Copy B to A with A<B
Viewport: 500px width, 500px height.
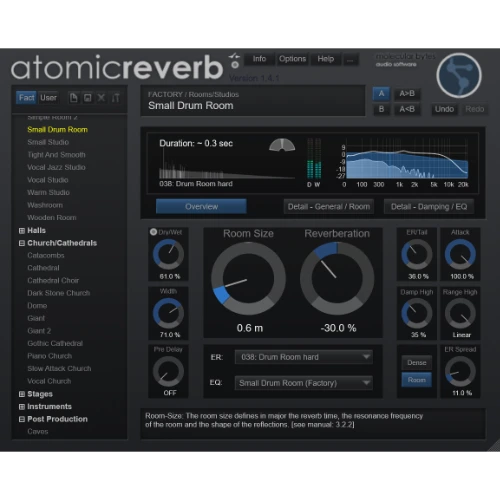click(407, 109)
